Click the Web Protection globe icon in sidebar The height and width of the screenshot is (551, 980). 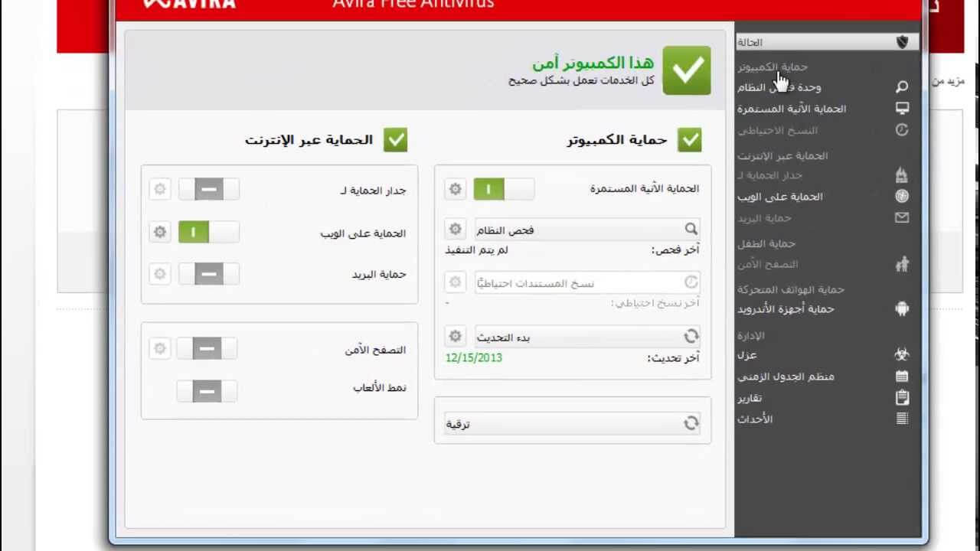coord(902,197)
